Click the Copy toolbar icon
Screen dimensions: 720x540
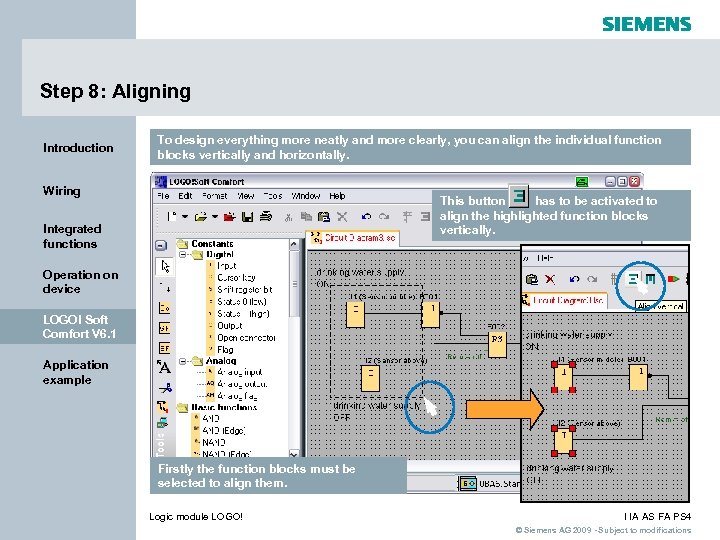pos(306,217)
